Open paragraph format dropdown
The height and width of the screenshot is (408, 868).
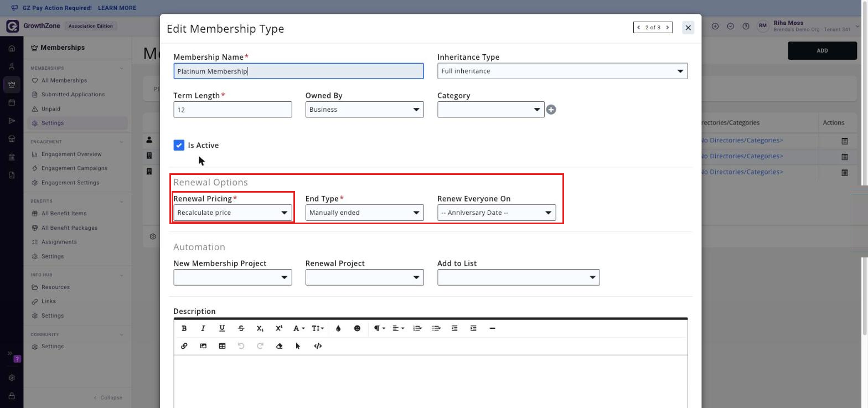tap(379, 328)
